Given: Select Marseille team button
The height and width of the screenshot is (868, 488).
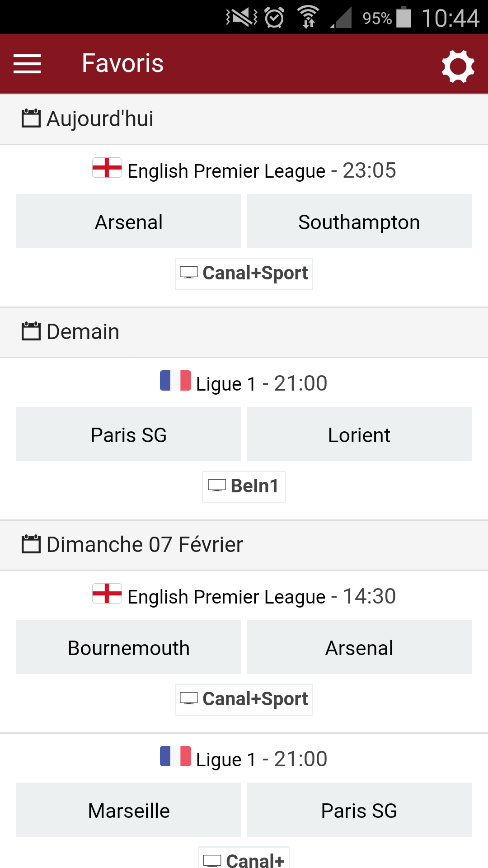Looking at the screenshot, I should (x=129, y=810).
